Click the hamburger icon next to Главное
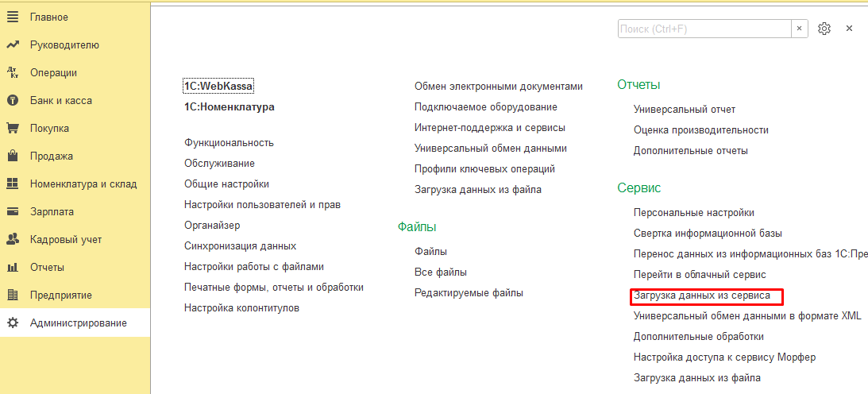 click(x=13, y=17)
